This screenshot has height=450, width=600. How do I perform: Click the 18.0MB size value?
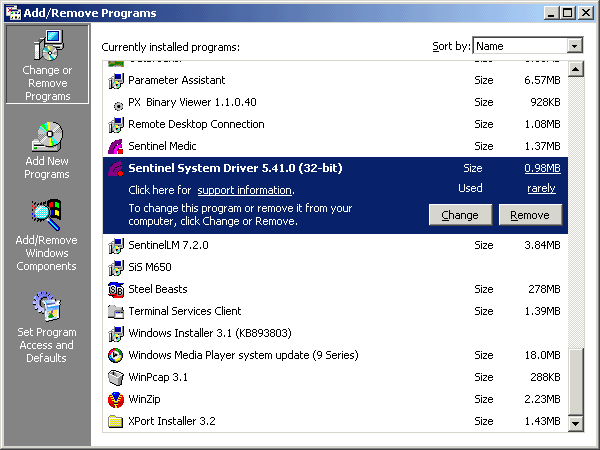point(542,355)
